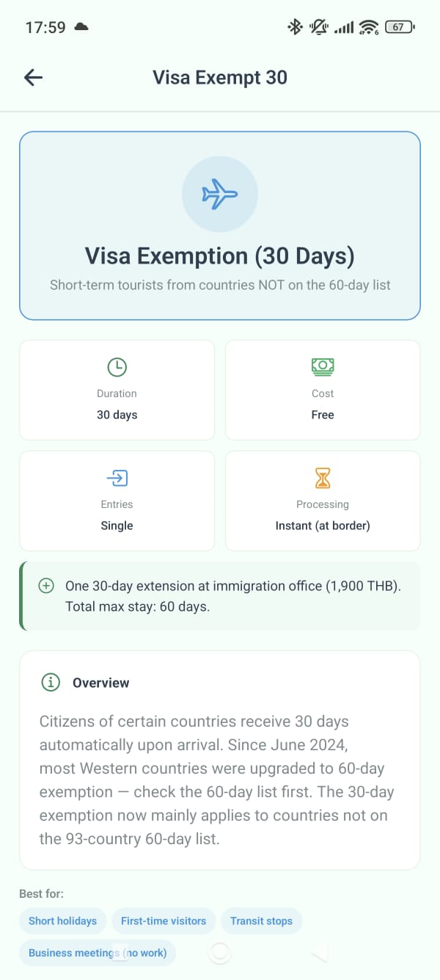
Task: Select the Short holidays chip
Action: click(62, 921)
